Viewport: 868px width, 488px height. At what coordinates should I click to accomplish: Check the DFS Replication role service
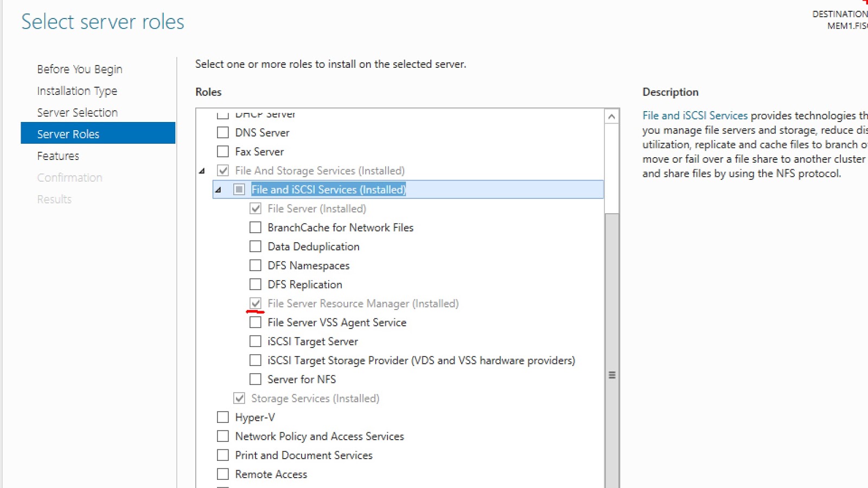click(x=255, y=284)
